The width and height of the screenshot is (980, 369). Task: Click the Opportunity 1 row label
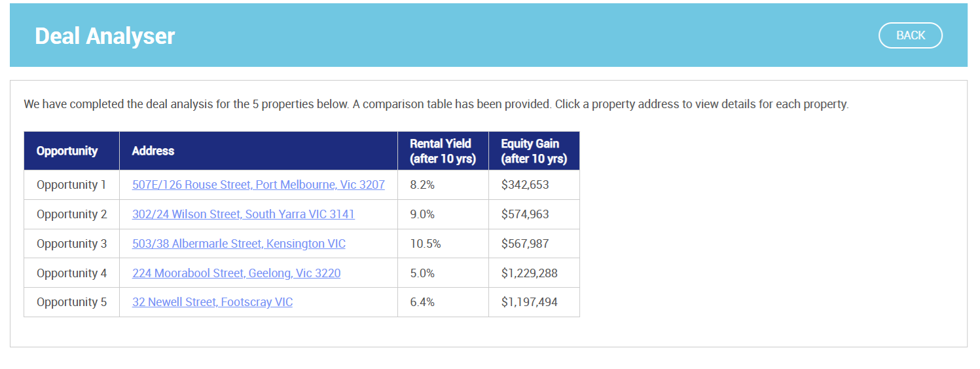pos(71,185)
